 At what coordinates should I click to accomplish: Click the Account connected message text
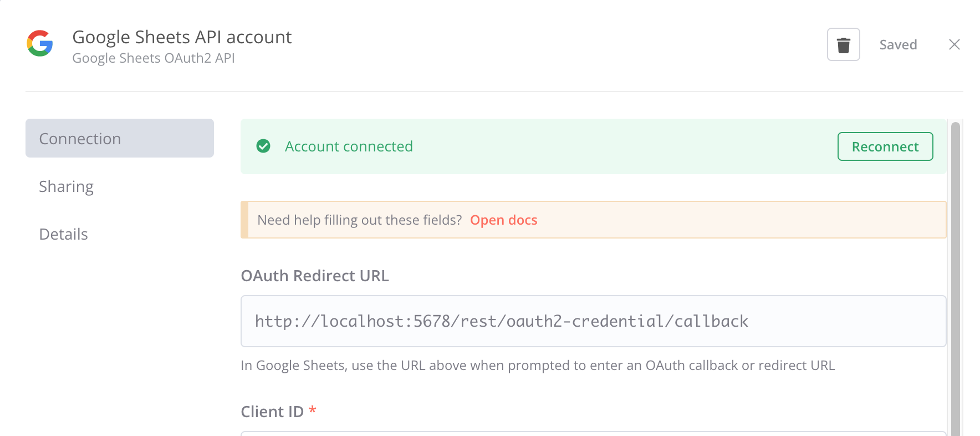pos(349,146)
